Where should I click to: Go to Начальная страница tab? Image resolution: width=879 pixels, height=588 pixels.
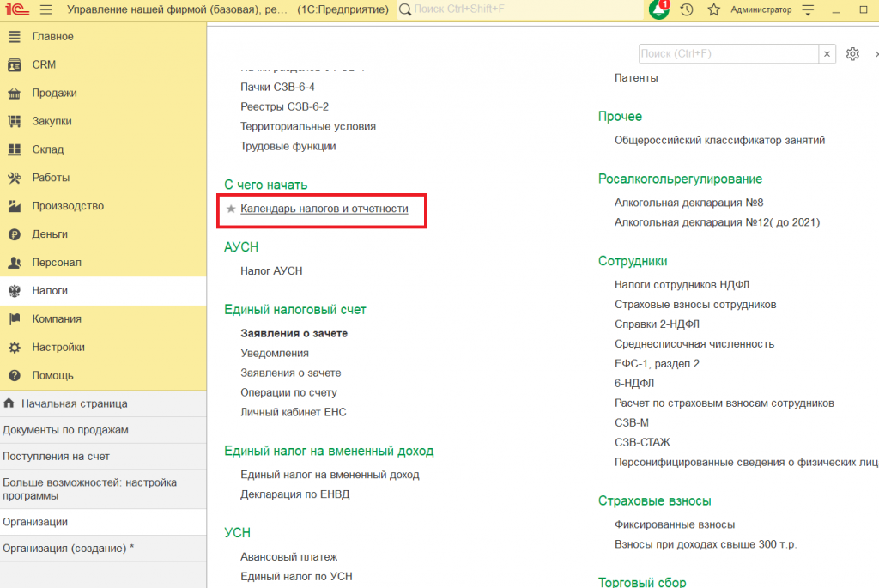(103, 403)
